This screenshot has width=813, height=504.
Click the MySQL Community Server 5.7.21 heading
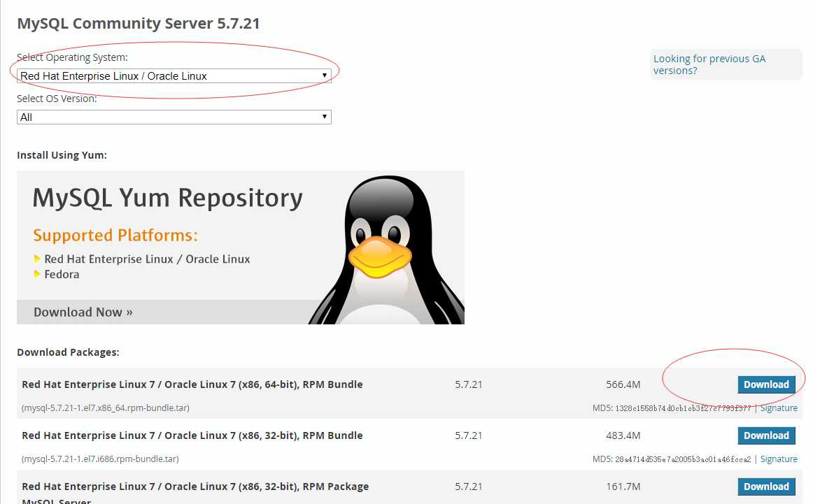coord(139,24)
